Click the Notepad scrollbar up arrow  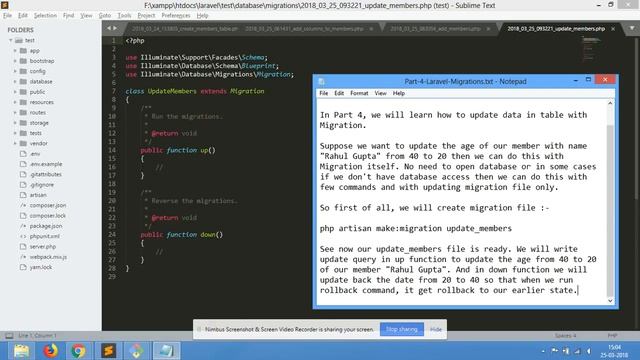tap(610, 104)
